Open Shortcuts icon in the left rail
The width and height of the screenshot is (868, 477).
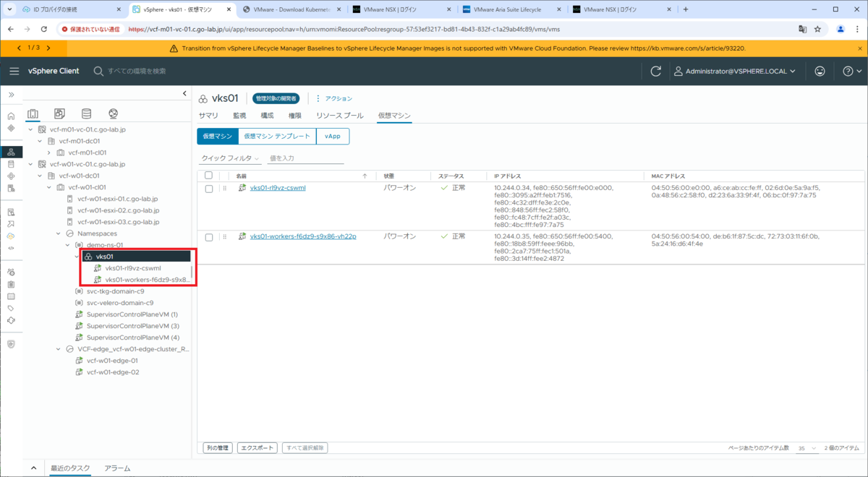11,128
